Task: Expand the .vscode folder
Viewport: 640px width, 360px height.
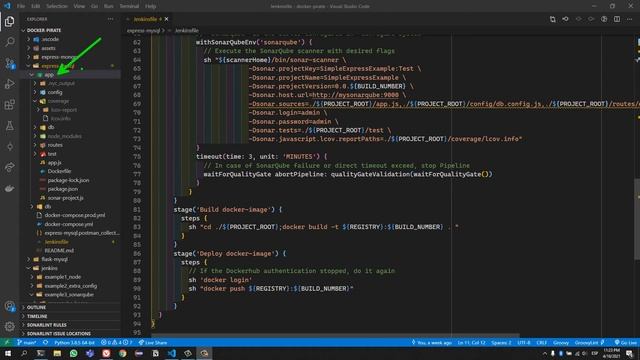Action: pos(50,39)
